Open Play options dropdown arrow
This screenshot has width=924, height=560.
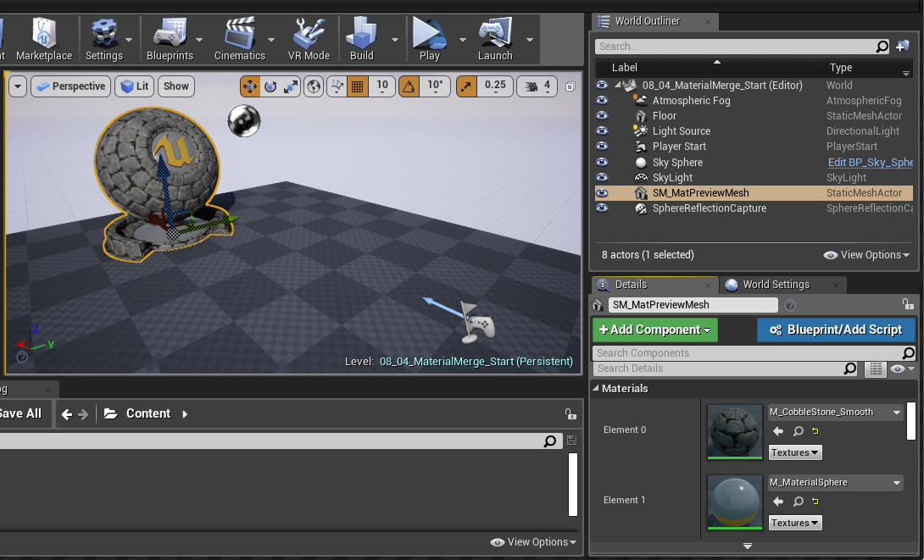pyautogui.click(x=463, y=40)
